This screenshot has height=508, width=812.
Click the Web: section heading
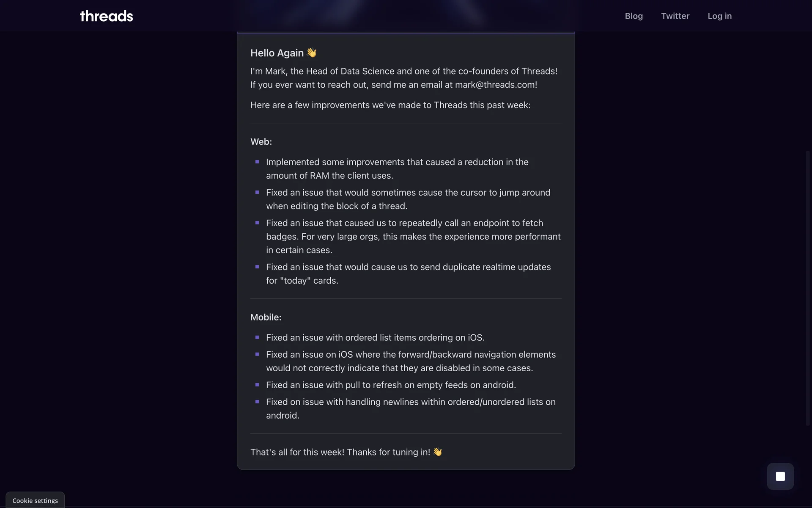tap(261, 142)
